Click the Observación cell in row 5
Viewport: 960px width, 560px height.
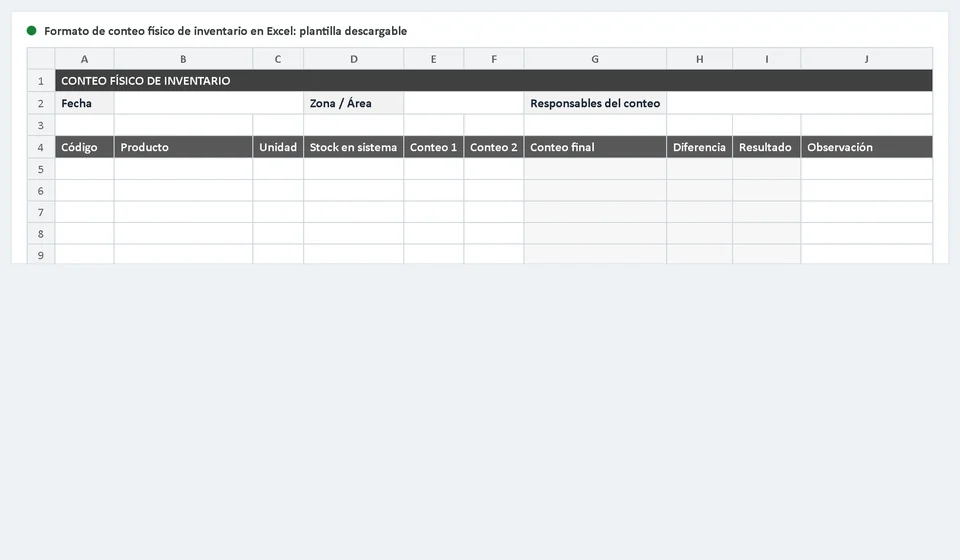pos(866,169)
